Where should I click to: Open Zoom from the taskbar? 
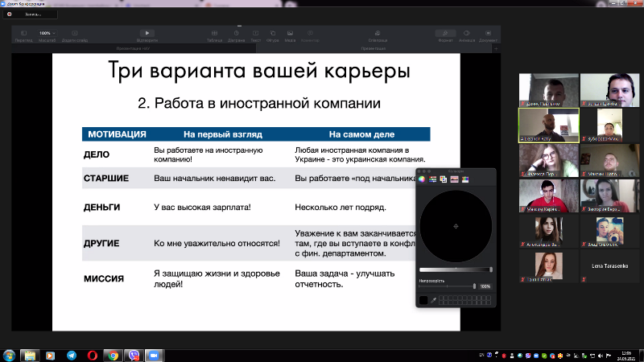(x=154, y=356)
